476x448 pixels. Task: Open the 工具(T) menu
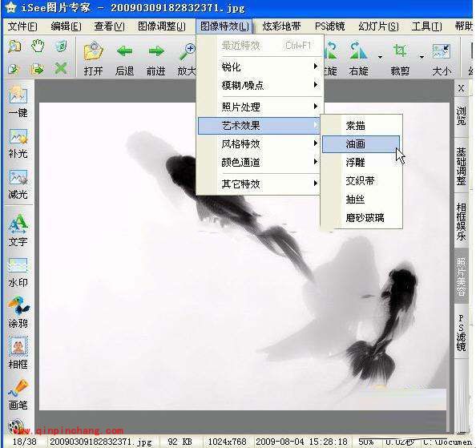(426, 26)
